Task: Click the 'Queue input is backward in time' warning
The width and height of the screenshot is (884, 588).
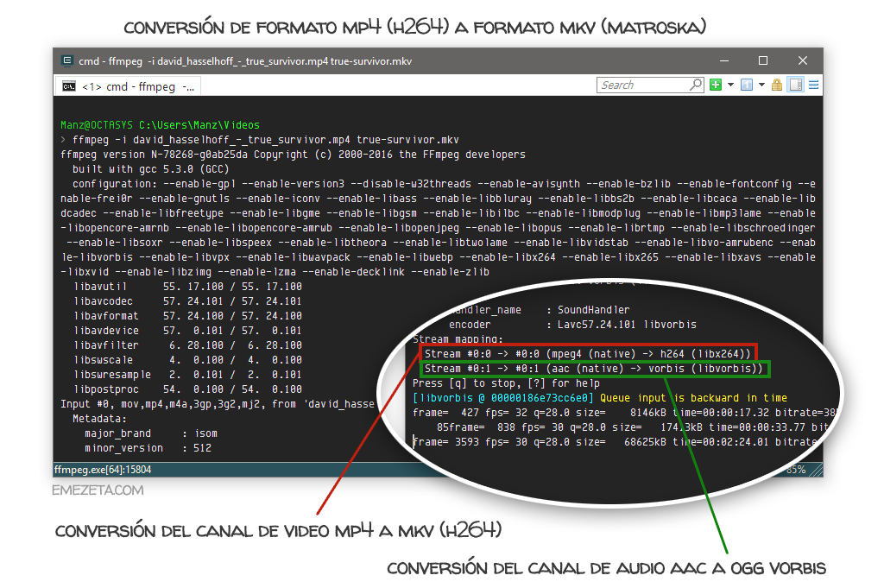Action: tap(693, 398)
